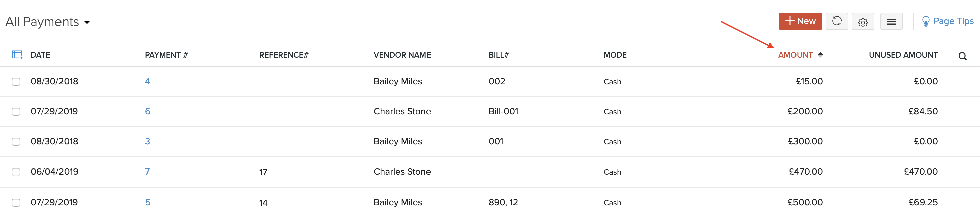The image size is (980, 218).
Task: Open payment number 3 link
Action: tap(148, 141)
